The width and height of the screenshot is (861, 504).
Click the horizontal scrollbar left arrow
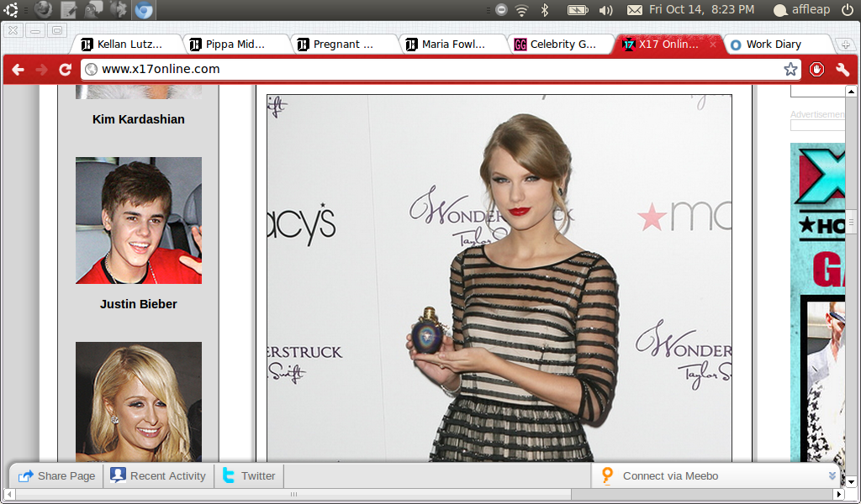coord(9,495)
